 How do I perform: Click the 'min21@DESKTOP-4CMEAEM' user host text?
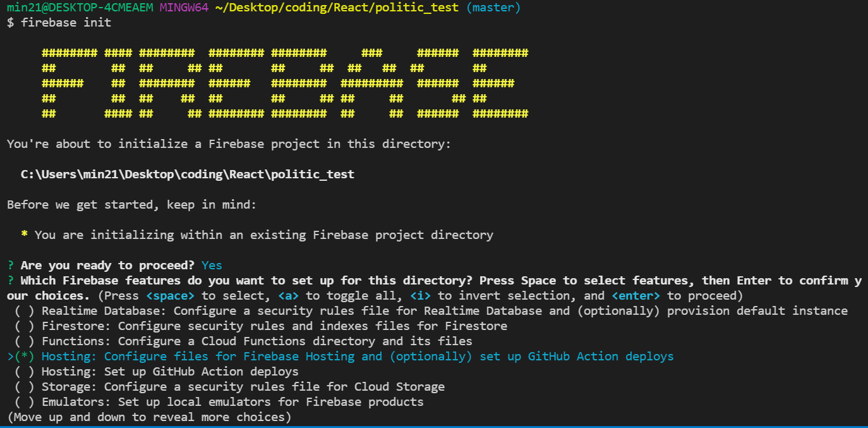80,8
